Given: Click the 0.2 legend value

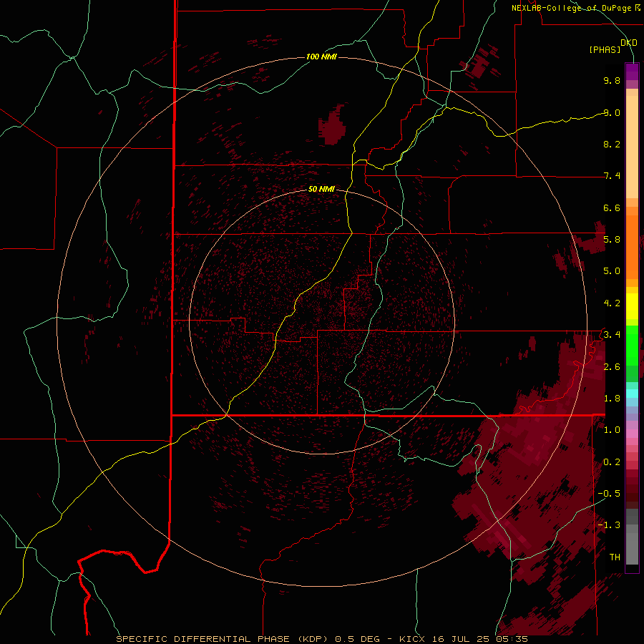Looking at the screenshot, I should (612, 462).
